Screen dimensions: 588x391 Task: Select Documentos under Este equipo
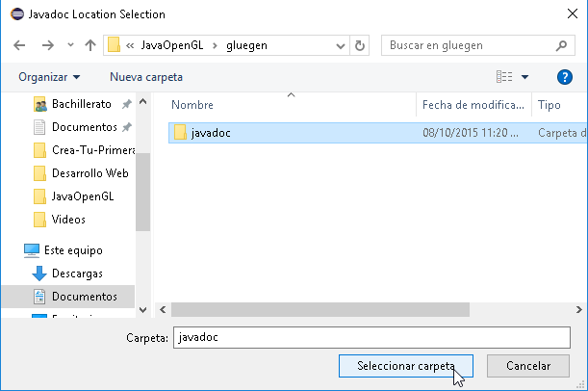[x=68, y=297]
